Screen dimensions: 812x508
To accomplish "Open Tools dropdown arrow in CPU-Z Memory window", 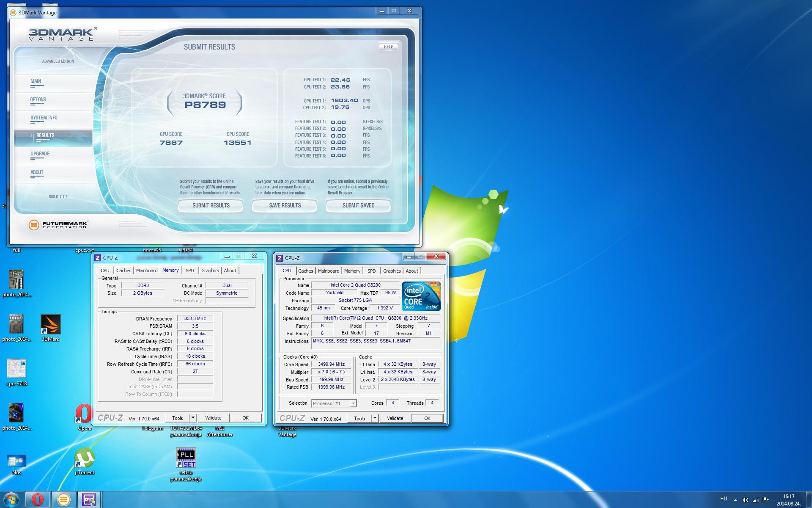I will (193, 418).
